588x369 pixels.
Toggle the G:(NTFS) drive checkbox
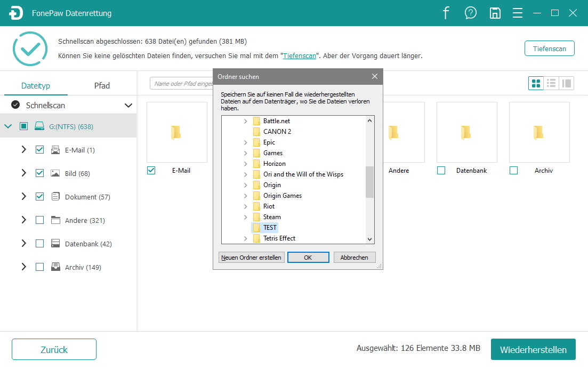[x=23, y=126]
